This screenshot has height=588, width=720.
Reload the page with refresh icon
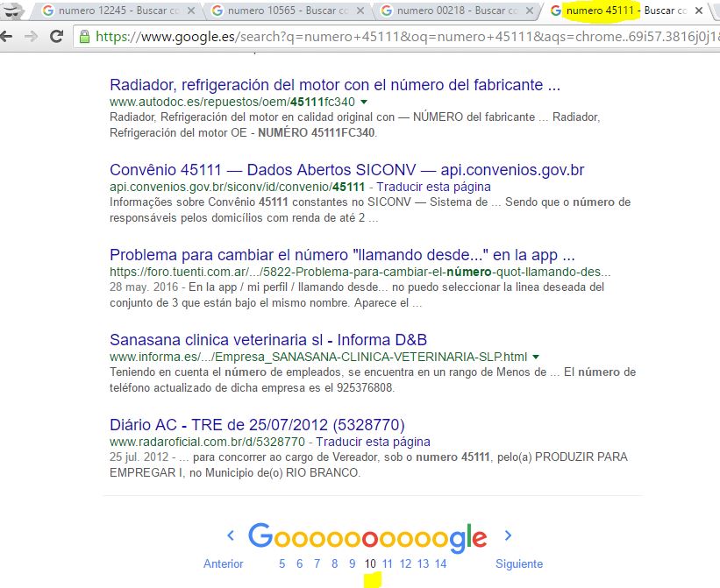click(56, 36)
